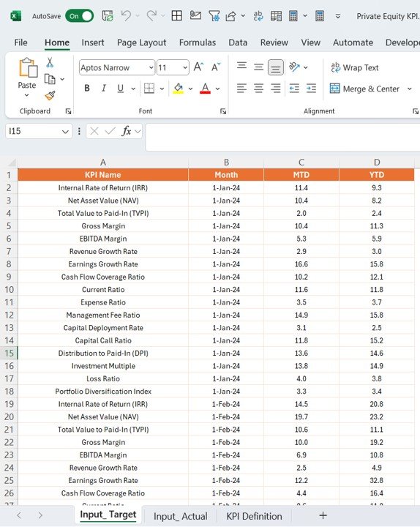Toggle the AutoSave switch off
This screenshot has height=527, width=420.
[80, 16]
